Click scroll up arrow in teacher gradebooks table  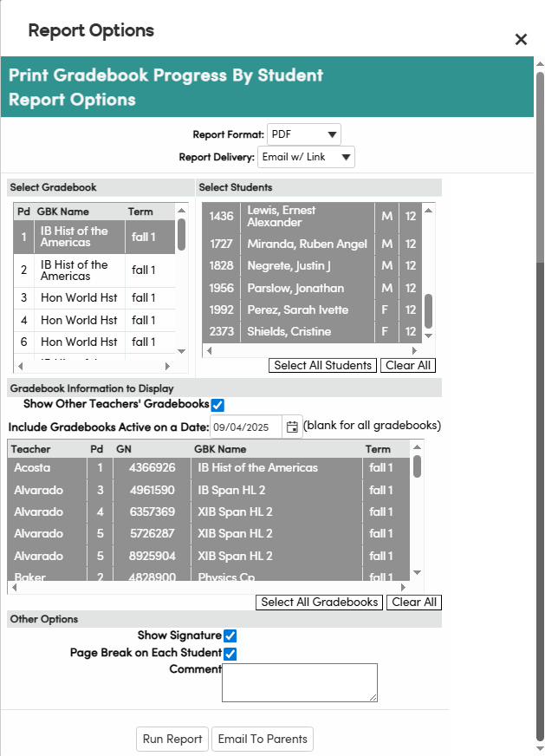click(x=417, y=447)
